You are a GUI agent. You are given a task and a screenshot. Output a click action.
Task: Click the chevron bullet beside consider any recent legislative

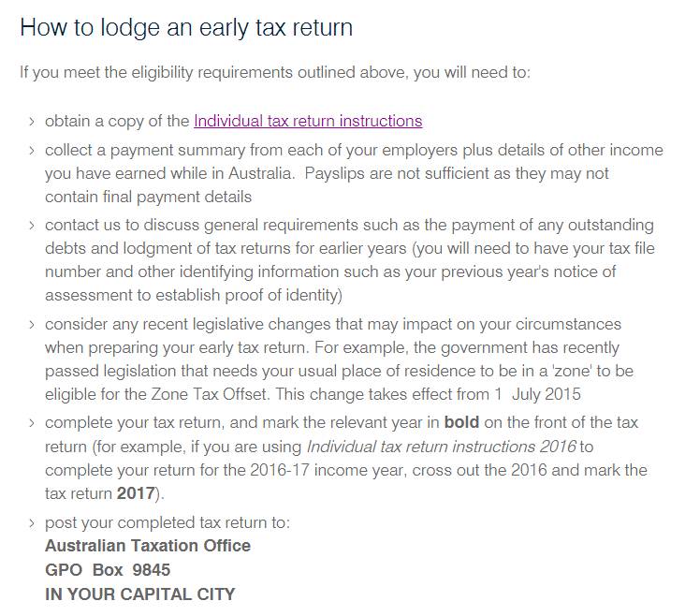(32, 325)
